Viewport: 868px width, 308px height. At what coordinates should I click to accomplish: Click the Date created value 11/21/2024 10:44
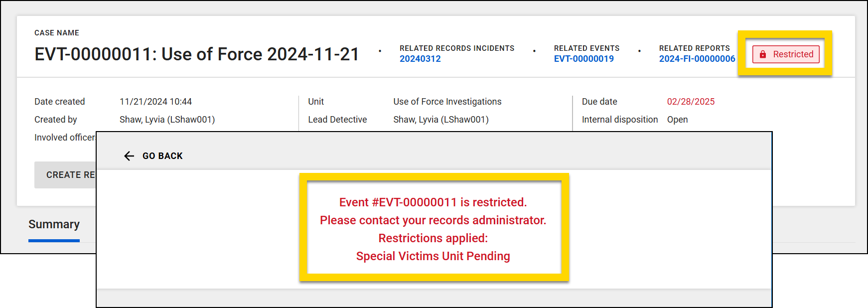[x=156, y=101]
